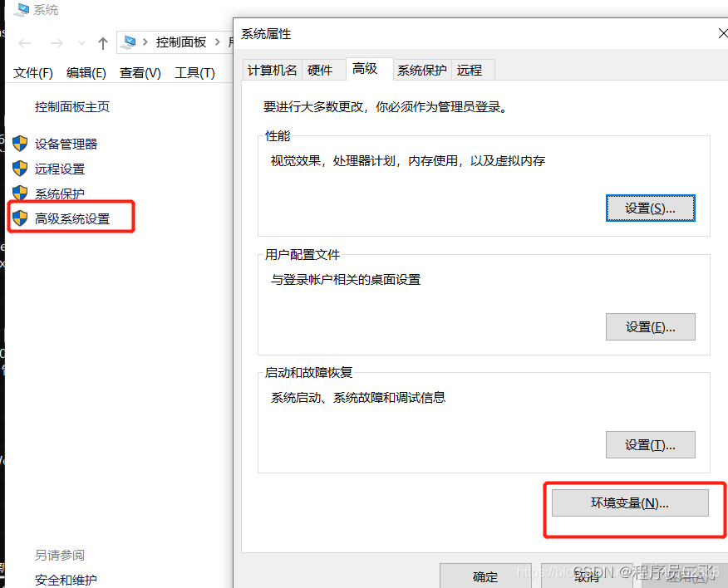Click shield icon next to 远程设置

click(x=20, y=169)
